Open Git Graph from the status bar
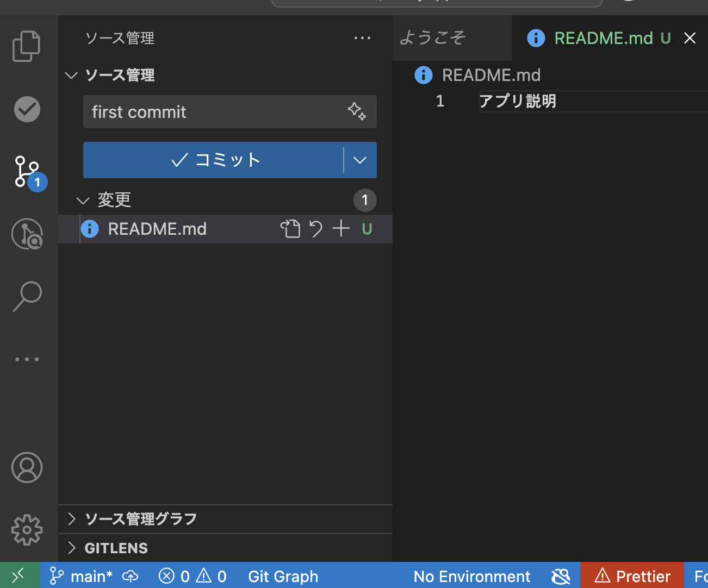This screenshot has width=708, height=588. coord(283,576)
